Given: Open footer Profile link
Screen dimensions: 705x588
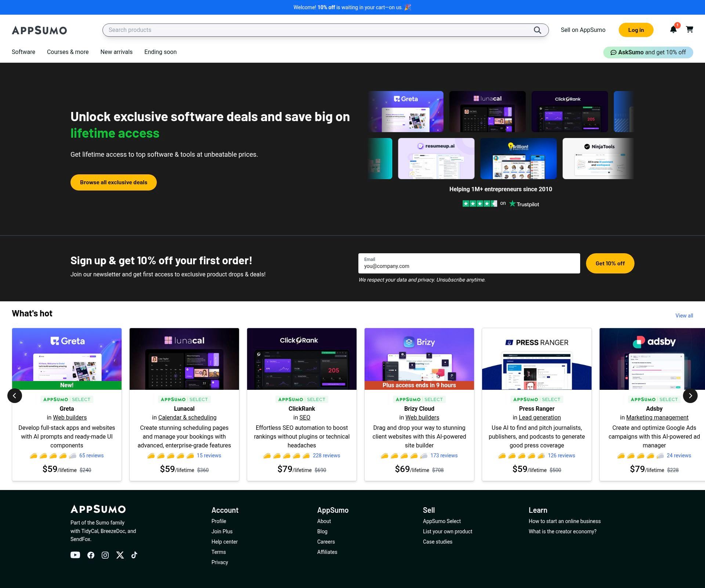Looking at the screenshot, I should 219,521.
